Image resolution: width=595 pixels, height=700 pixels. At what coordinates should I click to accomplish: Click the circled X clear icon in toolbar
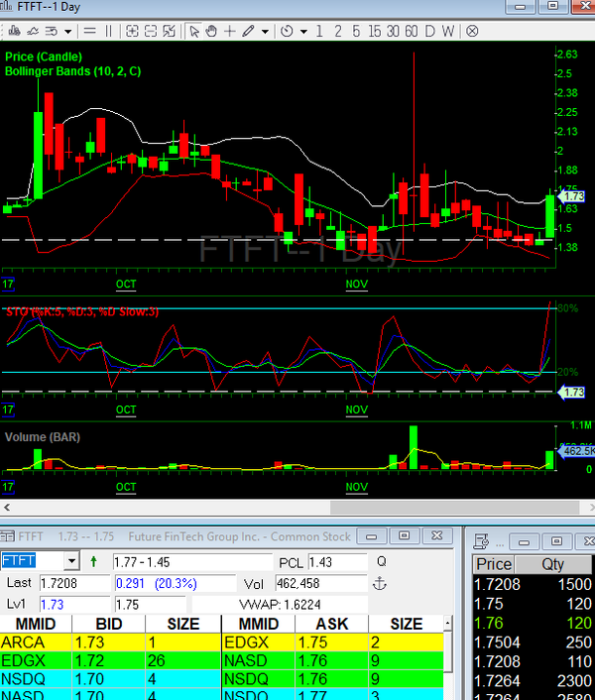coord(472,31)
